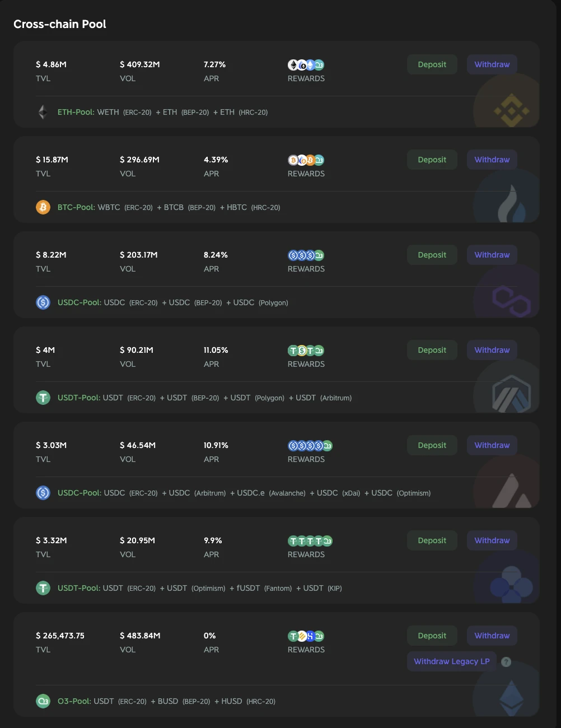This screenshot has height=728, width=561.
Task: Click the Ethereum icon beside ETH-Pool
Action: pyautogui.click(x=43, y=112)
